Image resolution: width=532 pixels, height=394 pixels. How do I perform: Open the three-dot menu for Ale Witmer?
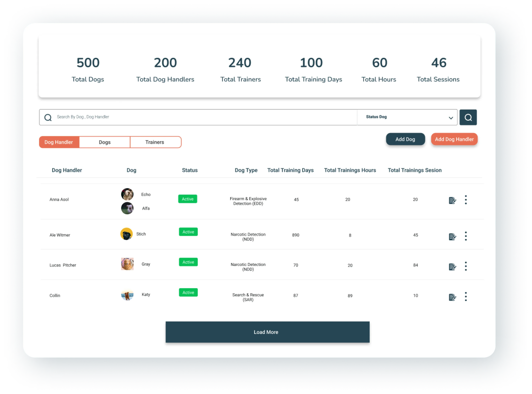tap(466, 236)
